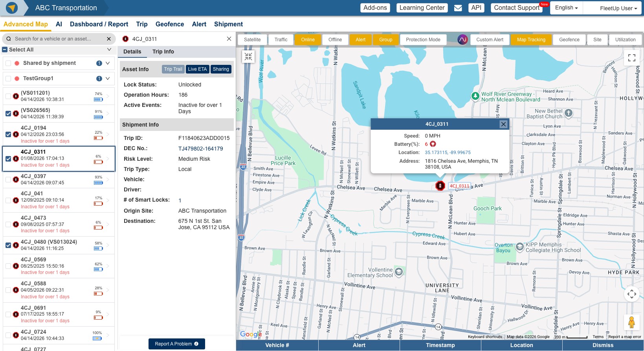Uncheck the 4CJ_0194 checkbox
Viewport: 644px width, 351px height.
coord(8,134)
